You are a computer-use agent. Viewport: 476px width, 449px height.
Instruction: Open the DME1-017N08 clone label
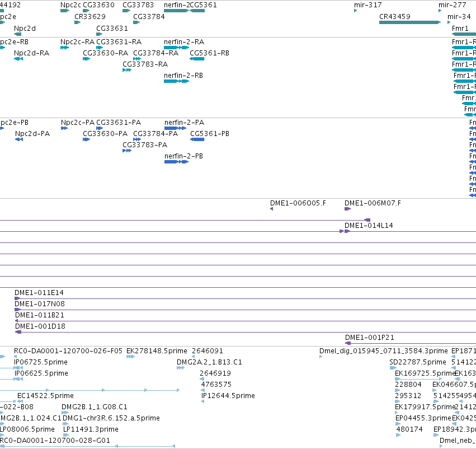[40, 304]
